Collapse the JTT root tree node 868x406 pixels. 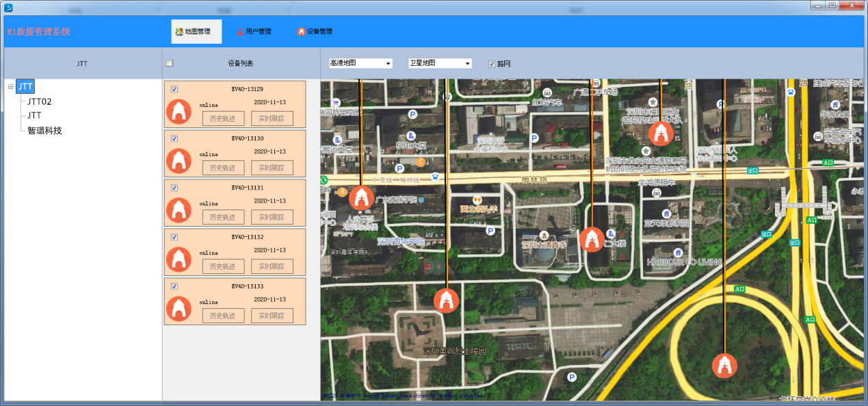pos(11,87)
